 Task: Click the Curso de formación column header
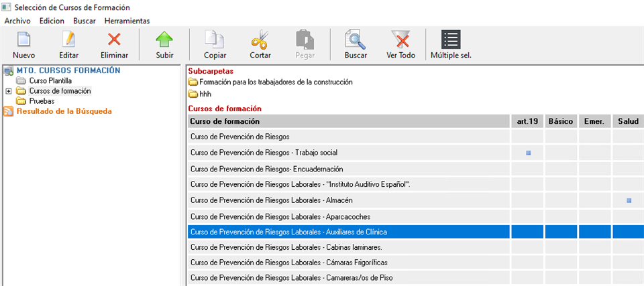(348, 121)
